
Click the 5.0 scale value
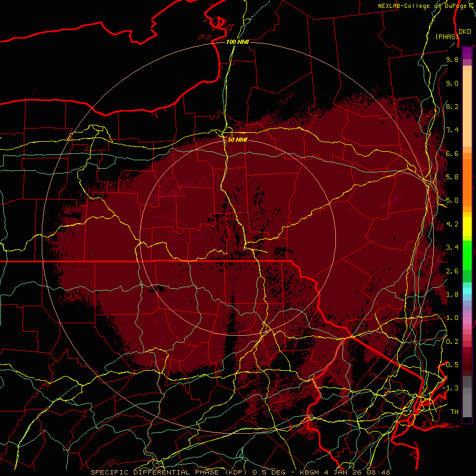[x=452, y=200]
